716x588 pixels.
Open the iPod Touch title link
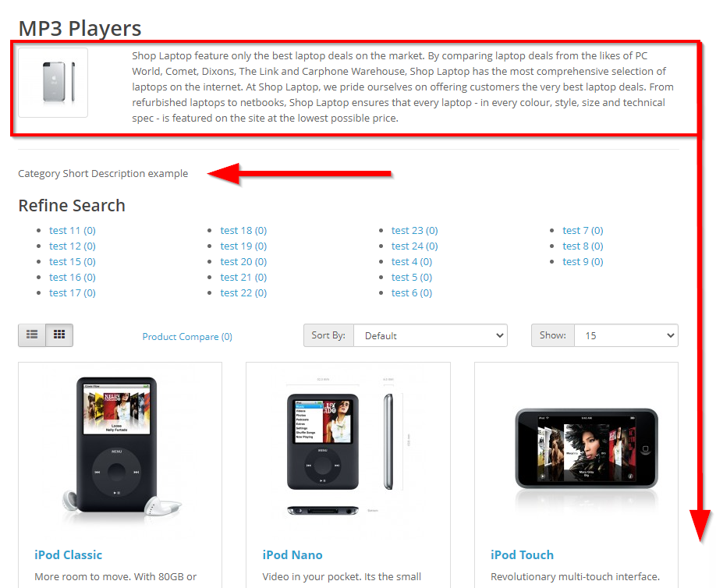pyautogui.click(x=522, y=554)
